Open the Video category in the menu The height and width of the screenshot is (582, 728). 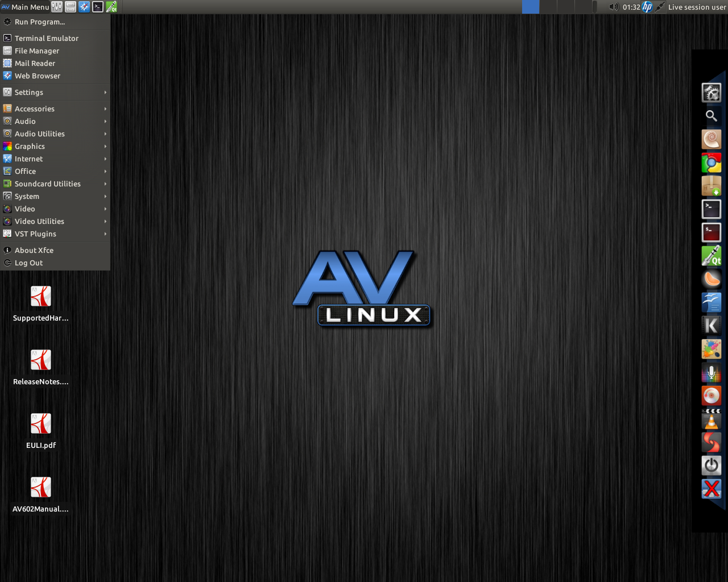tap(55, 209)
